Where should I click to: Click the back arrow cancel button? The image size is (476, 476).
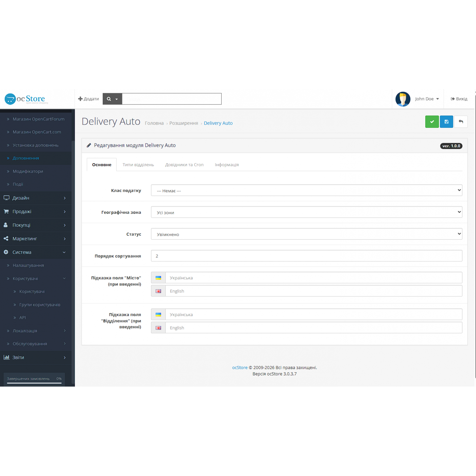(461, 122)
